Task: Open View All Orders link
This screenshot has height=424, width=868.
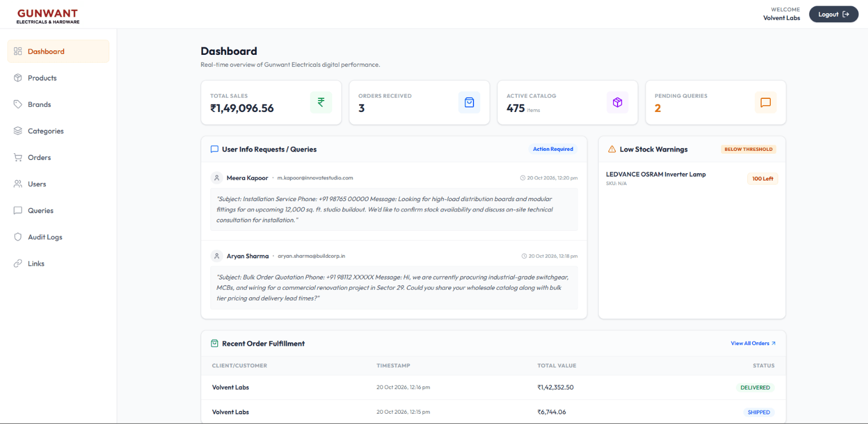Action: click(x=753, y=343)
